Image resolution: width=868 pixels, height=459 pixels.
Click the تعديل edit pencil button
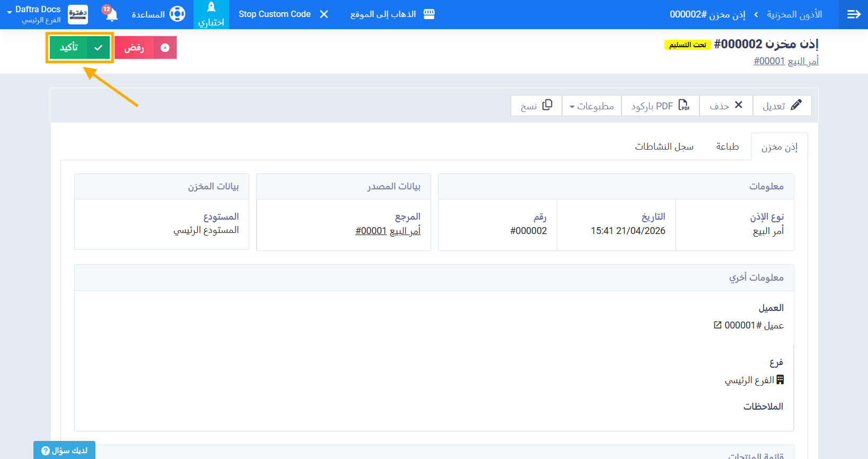click(782, 106)
